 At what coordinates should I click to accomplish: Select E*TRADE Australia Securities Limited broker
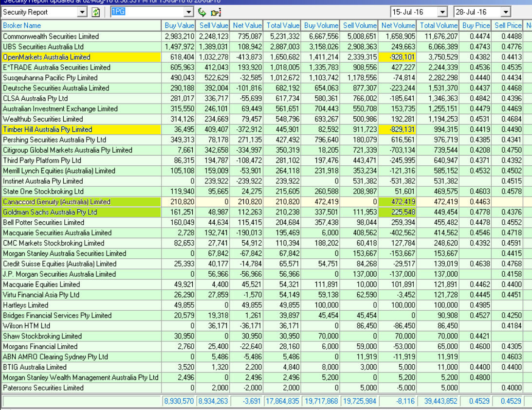[56, 68]
